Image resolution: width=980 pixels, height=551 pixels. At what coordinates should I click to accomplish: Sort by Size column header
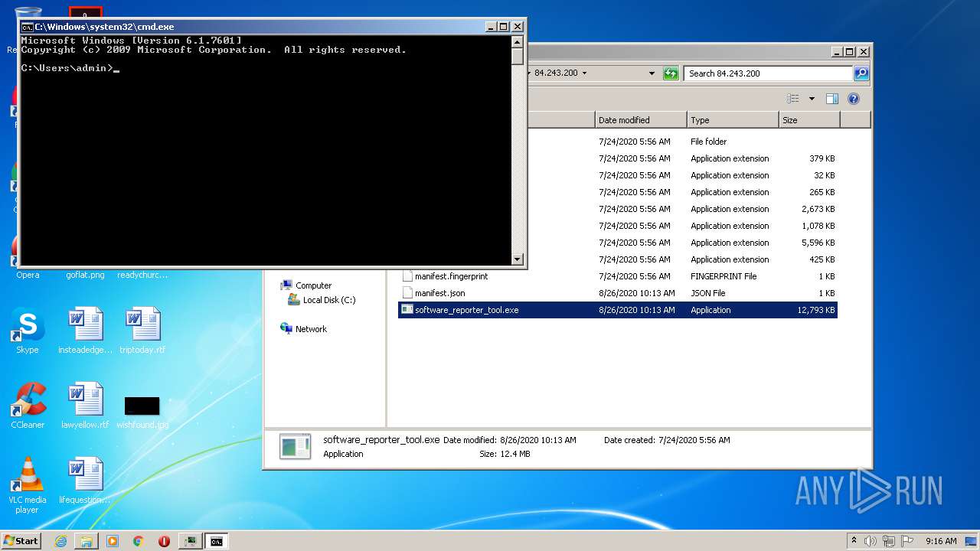(809, 120)
